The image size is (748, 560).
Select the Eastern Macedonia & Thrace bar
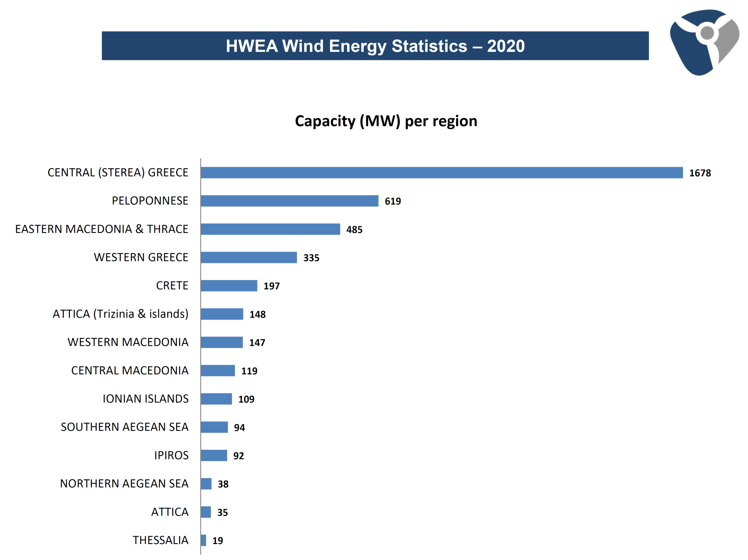[x=270, y=229]
